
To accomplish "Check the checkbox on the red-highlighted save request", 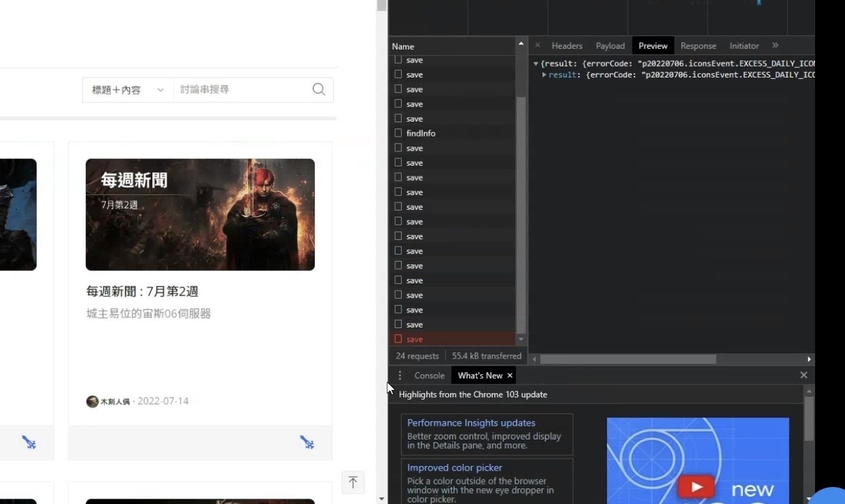I will coord(398,338).
